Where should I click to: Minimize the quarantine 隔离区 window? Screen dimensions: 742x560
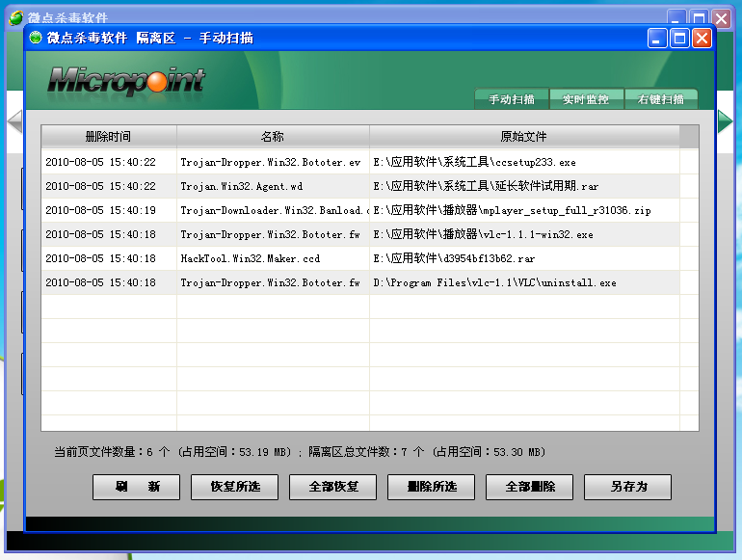coord(657,39)
